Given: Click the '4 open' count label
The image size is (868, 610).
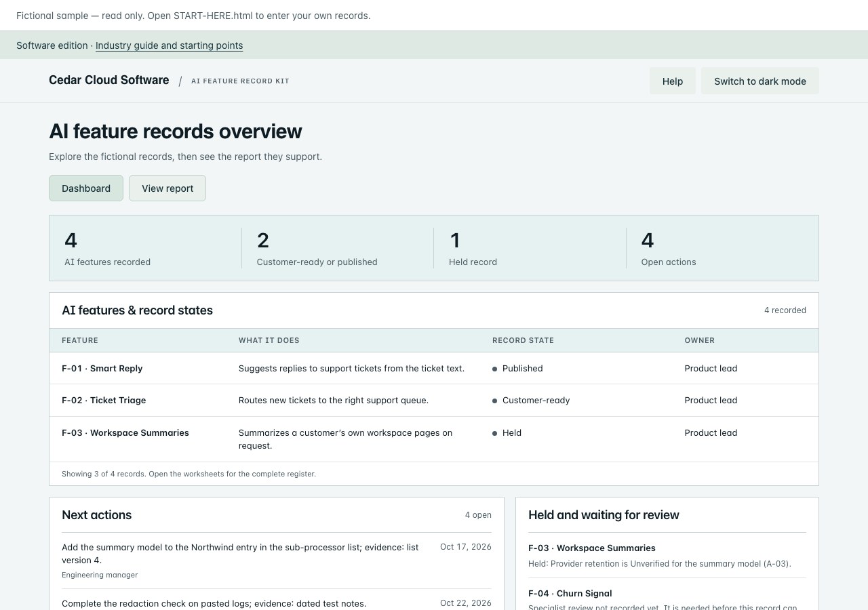Looking at the screenshot, I should (478, 515).
